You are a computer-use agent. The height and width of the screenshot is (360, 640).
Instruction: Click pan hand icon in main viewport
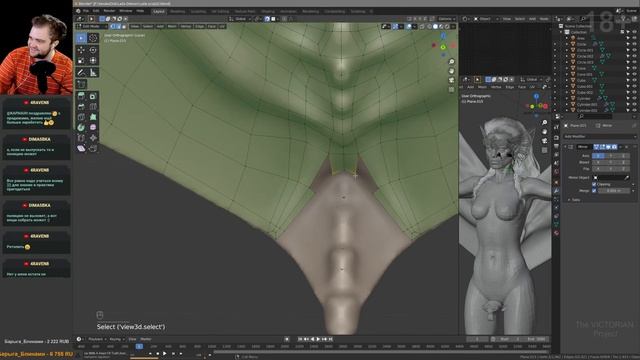point(451,71)
